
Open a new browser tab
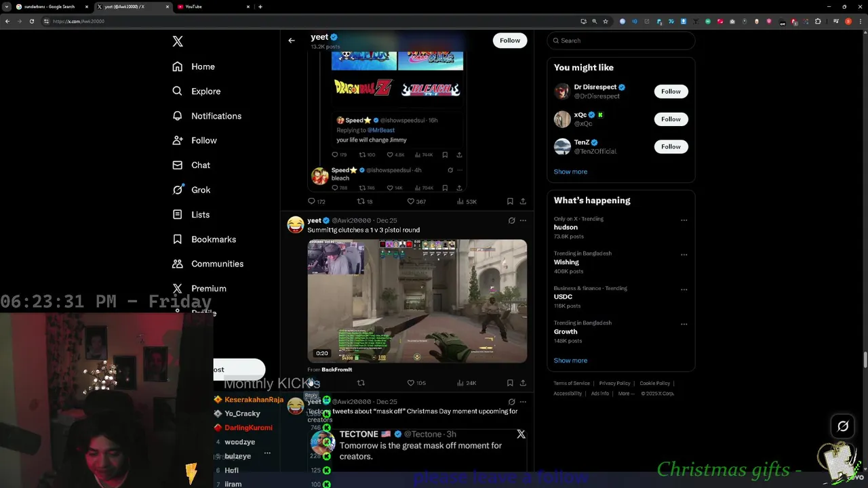point(260,7)
